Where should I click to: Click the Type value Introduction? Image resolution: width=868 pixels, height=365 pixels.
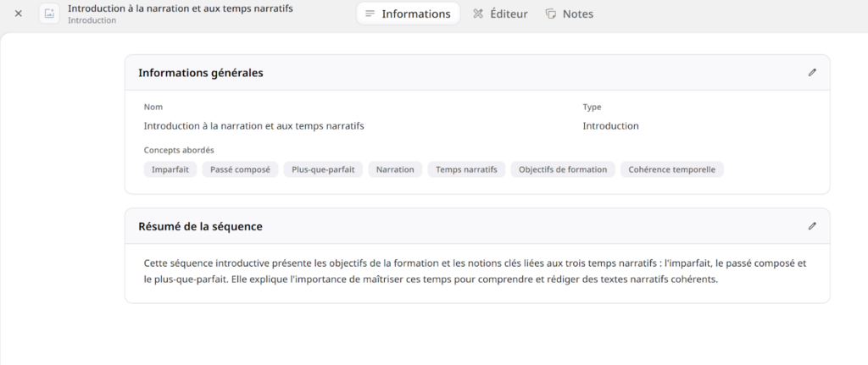[610, 126]
